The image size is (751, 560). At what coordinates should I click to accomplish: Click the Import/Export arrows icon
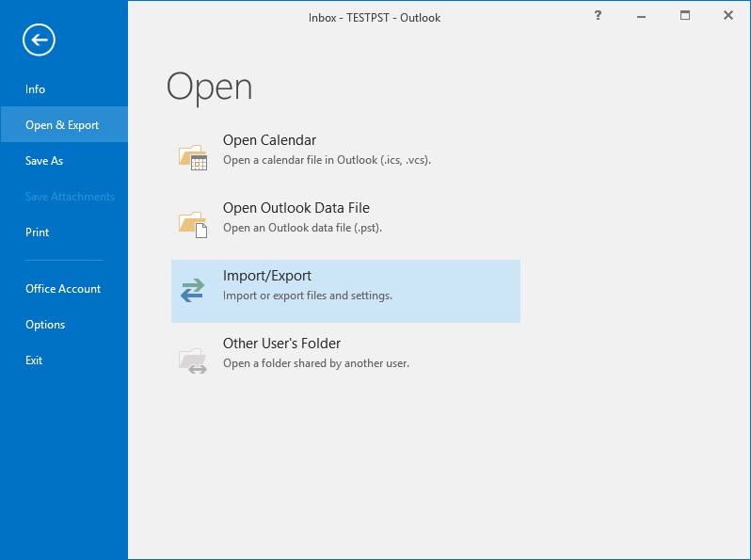pyautogui.click(x=193, y=291)
